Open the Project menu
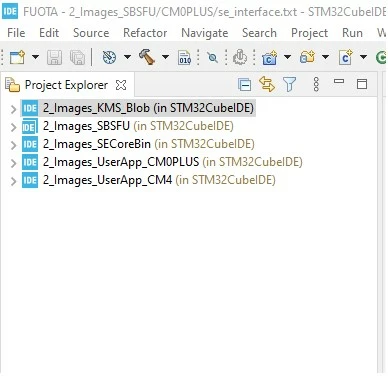This screenshot has width=388, height=377. 309,33
